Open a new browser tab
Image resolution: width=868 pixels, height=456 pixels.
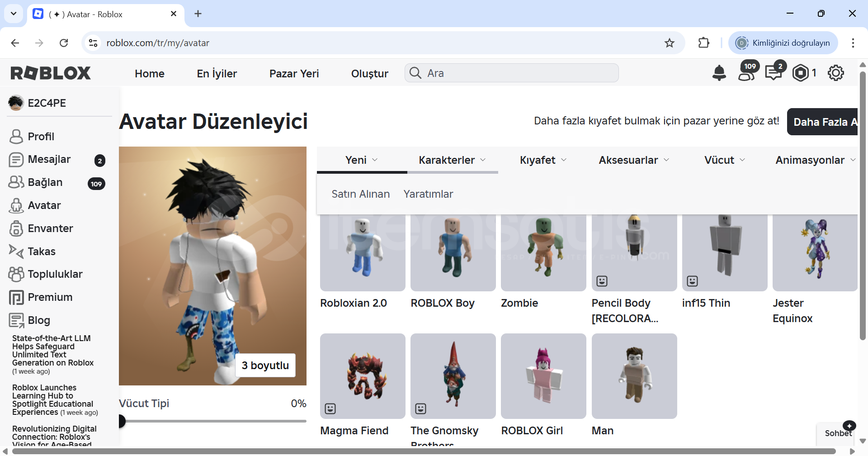198,14
